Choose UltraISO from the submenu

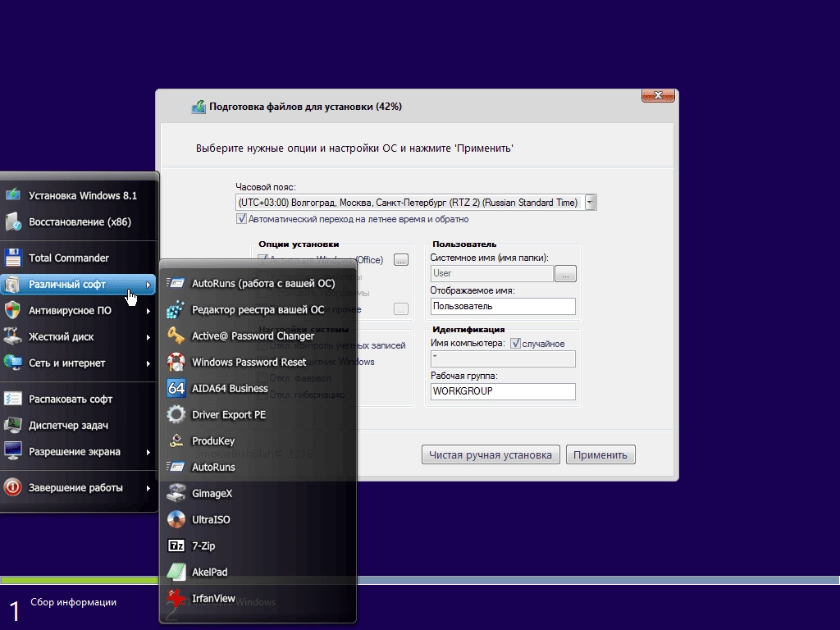point(258,519)
